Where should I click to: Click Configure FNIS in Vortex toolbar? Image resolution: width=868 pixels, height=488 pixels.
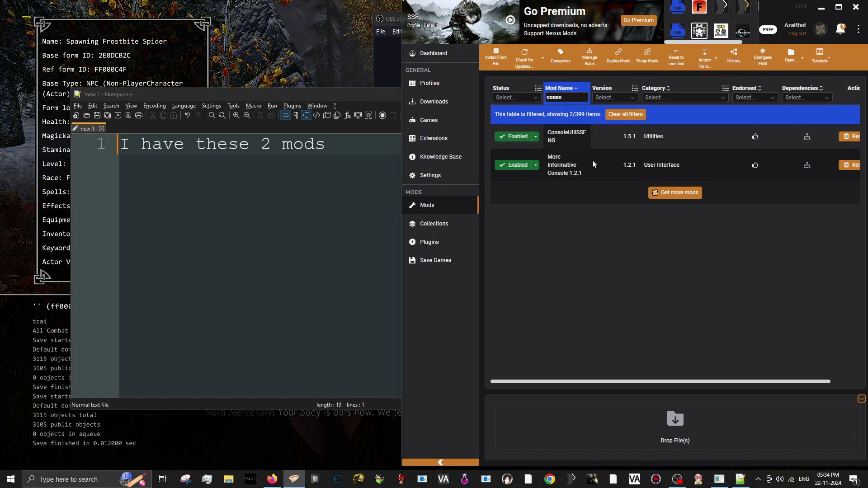[763, 57]
